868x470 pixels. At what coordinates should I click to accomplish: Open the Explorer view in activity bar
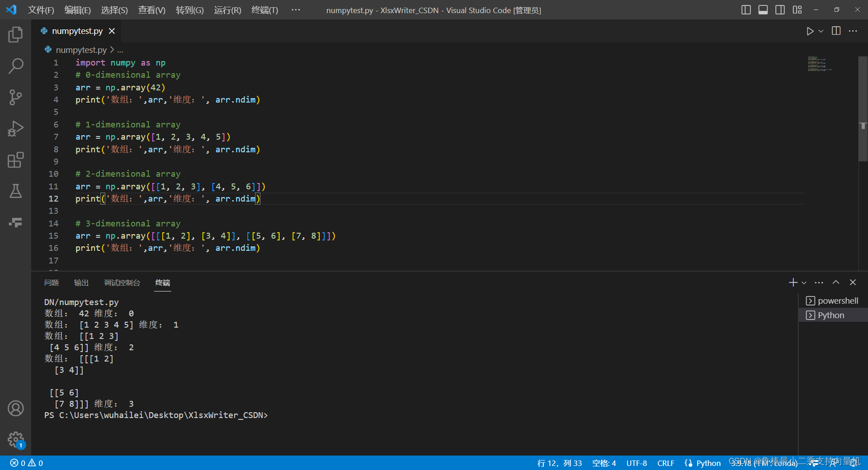(x=15, y=35)
